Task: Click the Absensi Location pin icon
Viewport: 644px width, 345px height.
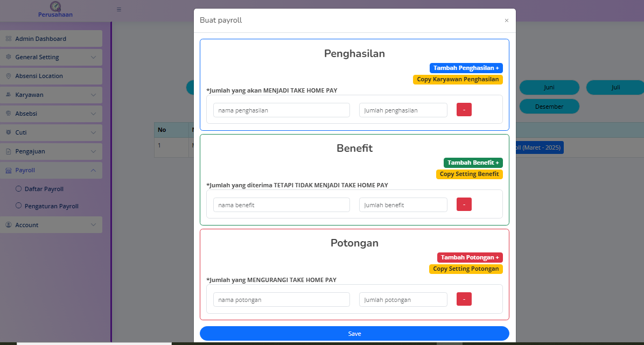Action: coord(9,76)
